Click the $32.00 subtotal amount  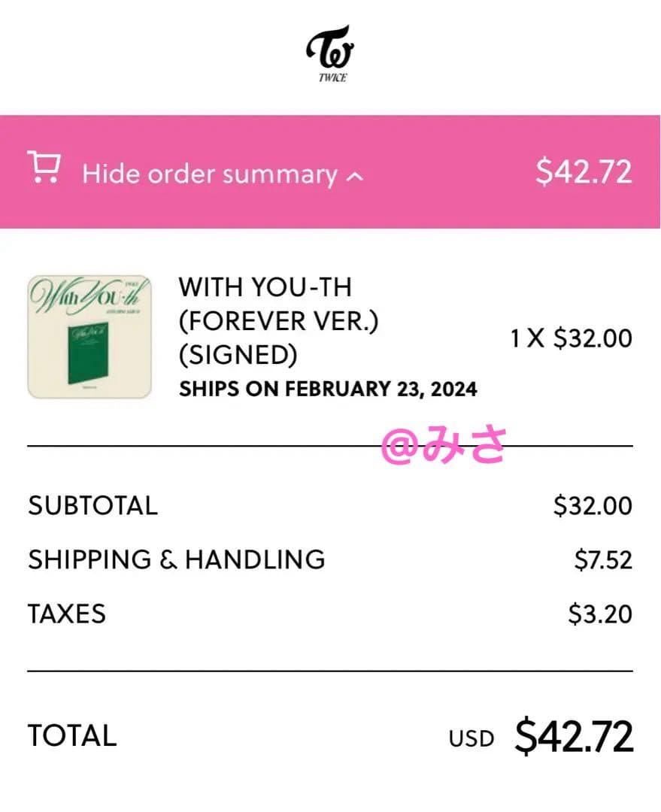(x=593, y=505)
